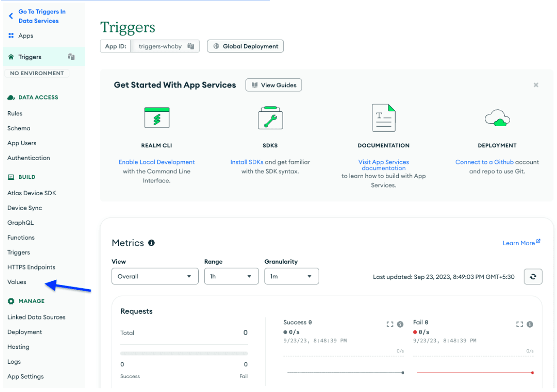Expand the Success chart to fullscreen
Viewport: 557px width, 392px height.
click(x=390, y=324)
